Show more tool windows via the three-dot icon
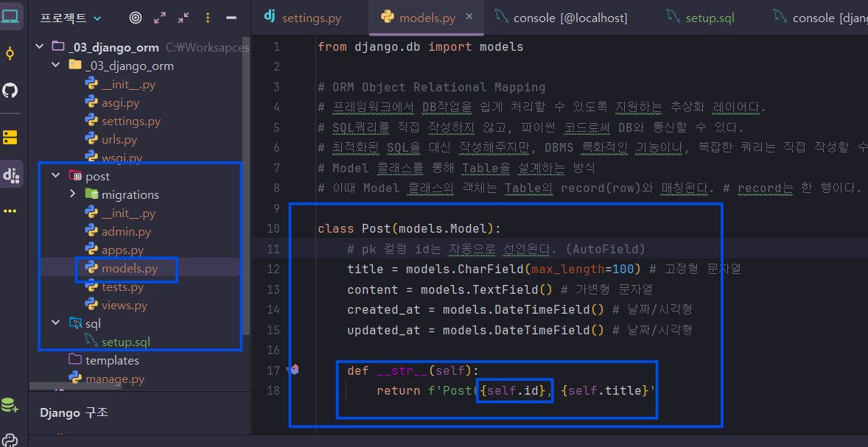This screenshot has width=868, height=447. click(x=10, y=211)
